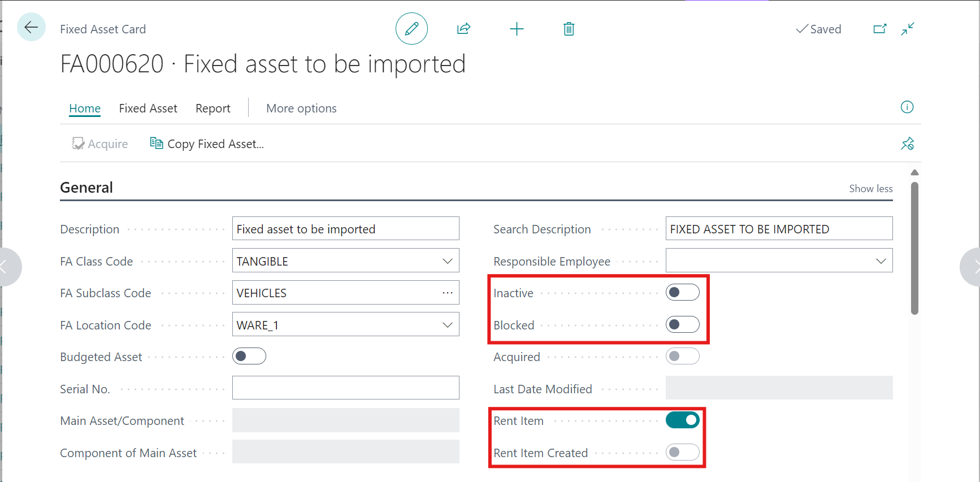Click the information circle icon
980x482 pixels.
pyautogui.click(x=907, y=107)
